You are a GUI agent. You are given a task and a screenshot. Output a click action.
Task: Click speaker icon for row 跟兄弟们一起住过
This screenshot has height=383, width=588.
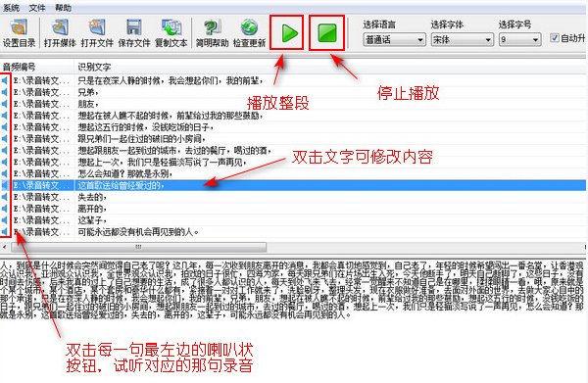point(5,139)
